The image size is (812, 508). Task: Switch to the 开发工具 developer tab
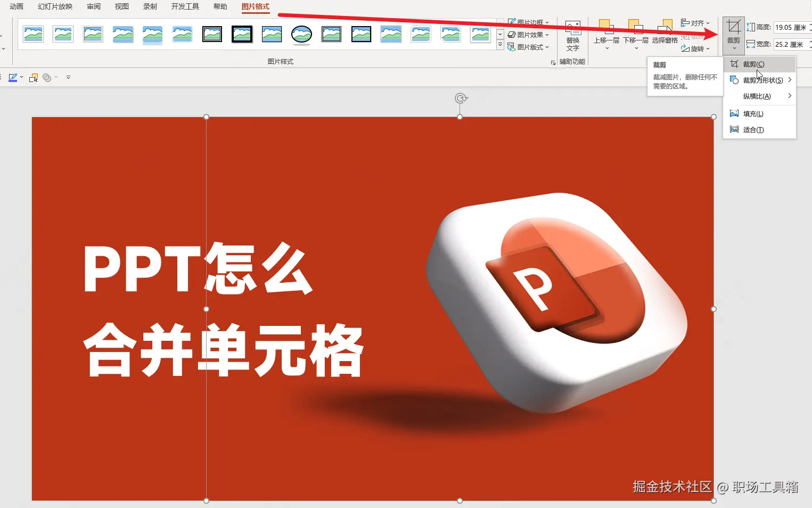point(185,6)
